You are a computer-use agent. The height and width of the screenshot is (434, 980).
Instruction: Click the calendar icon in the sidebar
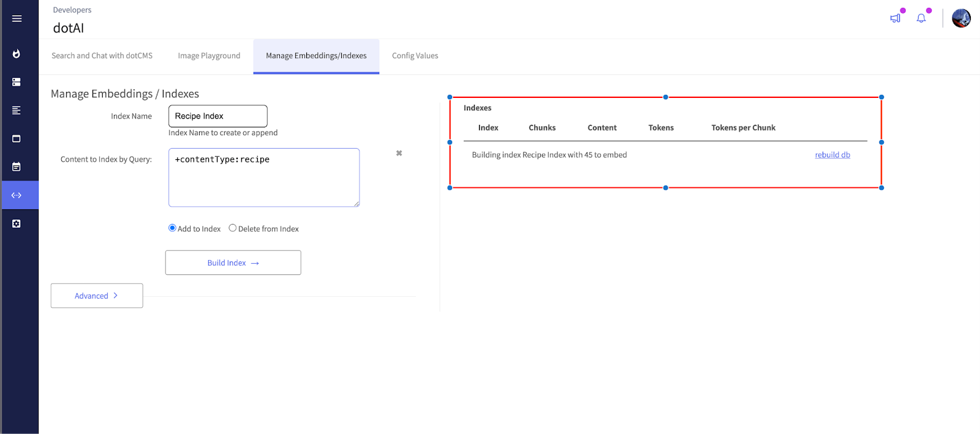coord(17,166)
